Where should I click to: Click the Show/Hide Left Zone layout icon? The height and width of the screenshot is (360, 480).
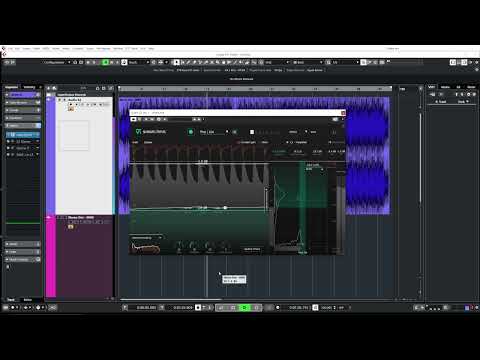(x=453, y=62)
